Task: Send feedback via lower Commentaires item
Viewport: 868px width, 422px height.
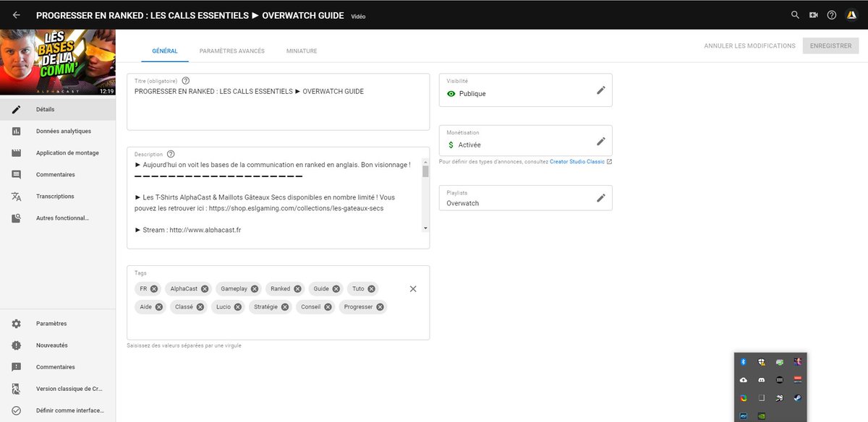Action: tap(58, 367)
